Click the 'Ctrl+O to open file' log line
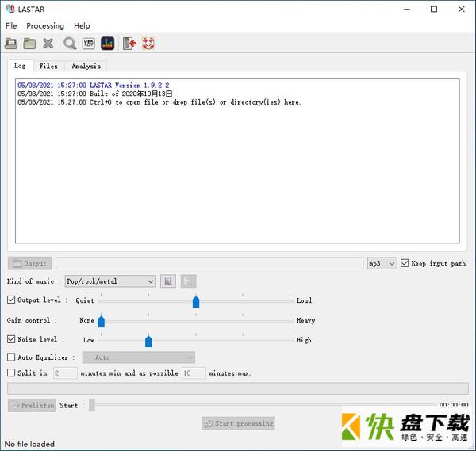Viewport: 476px width, 451px height. click(x=159, y=102)
